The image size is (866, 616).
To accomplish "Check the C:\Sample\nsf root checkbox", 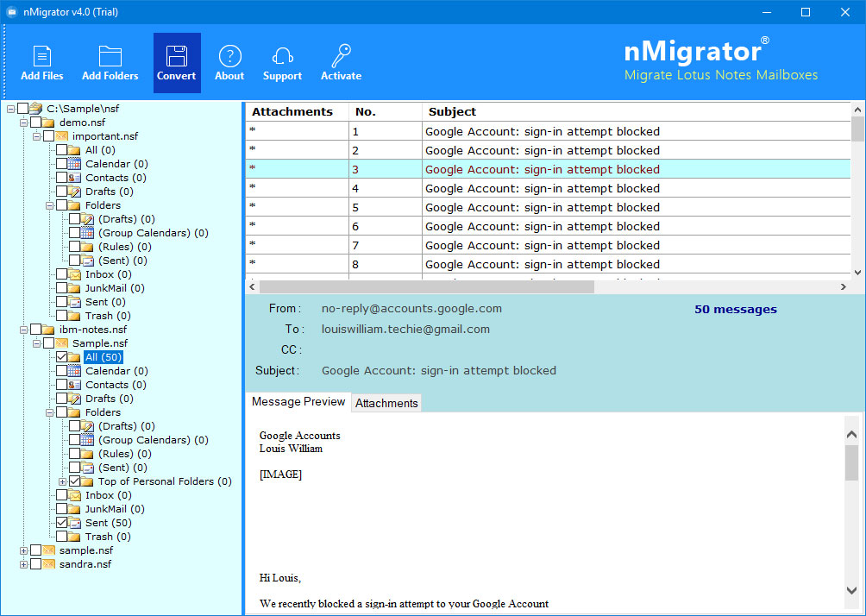I will (22, 109).
